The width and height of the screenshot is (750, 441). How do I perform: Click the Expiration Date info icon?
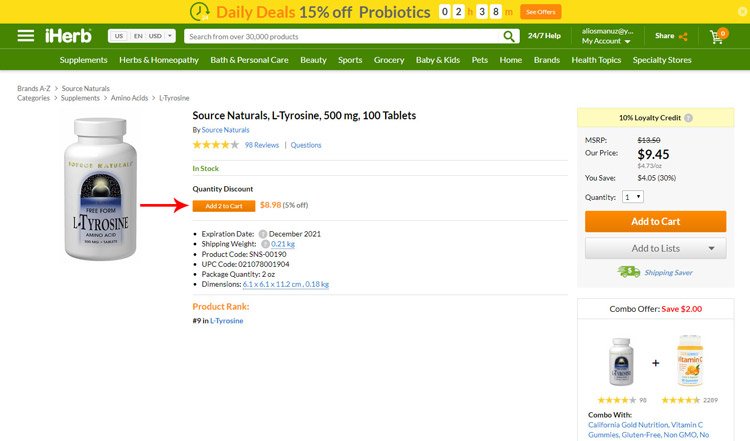coord(263,234)
